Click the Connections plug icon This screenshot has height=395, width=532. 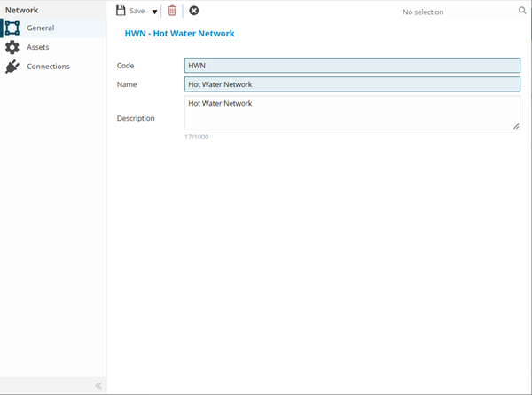click(12, 67)
